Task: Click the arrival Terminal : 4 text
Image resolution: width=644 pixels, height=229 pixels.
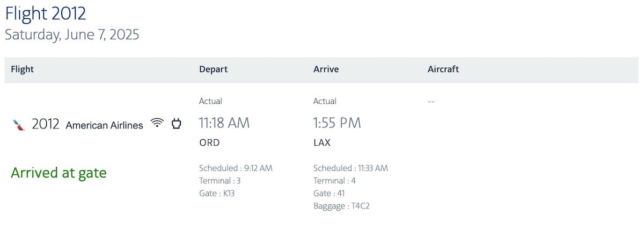Action: click(x=334, y=181)
